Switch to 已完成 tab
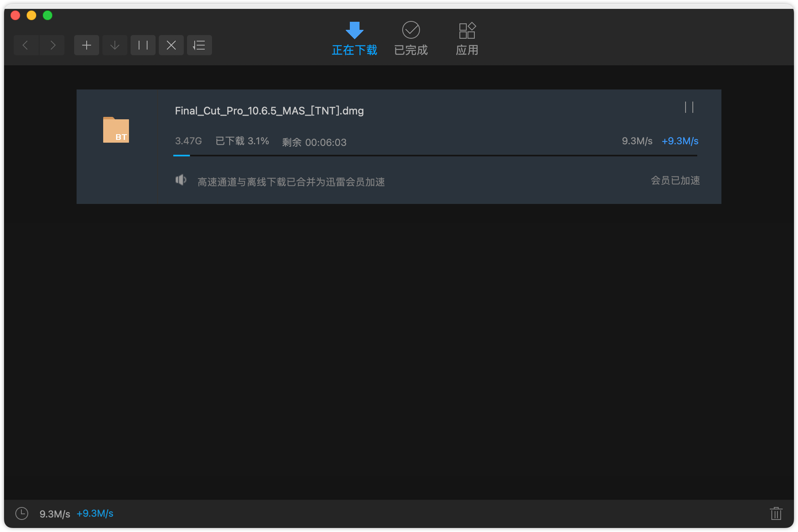Image resolution: width=798 pixels, height=532 pixels. [411, 39]
